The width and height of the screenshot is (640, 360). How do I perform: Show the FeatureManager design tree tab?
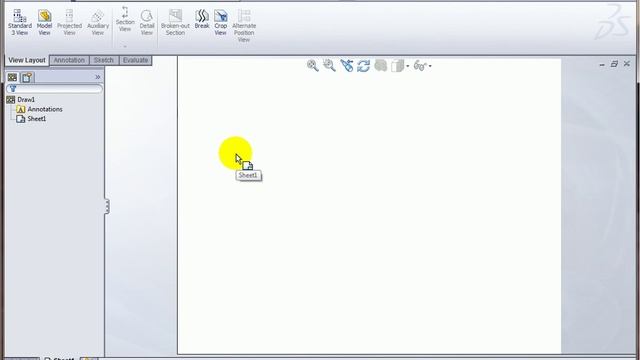click(x=12, y=77)
